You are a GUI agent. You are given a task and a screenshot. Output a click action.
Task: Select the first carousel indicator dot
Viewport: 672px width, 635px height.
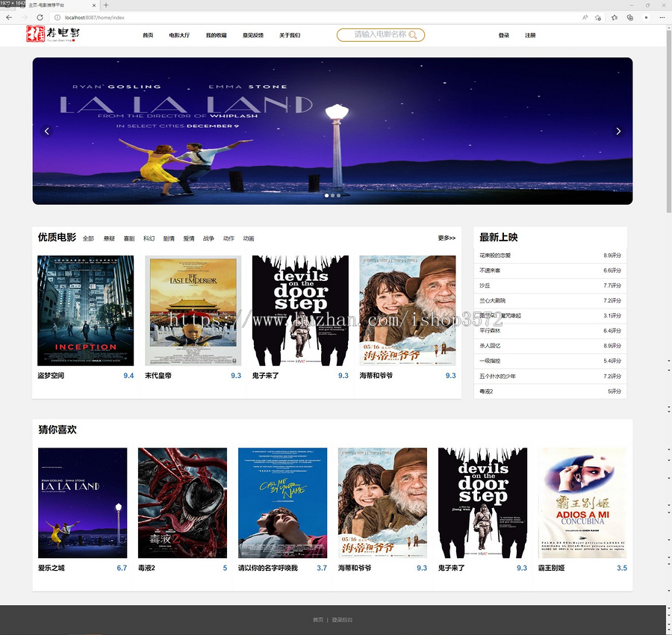point(327,196)
